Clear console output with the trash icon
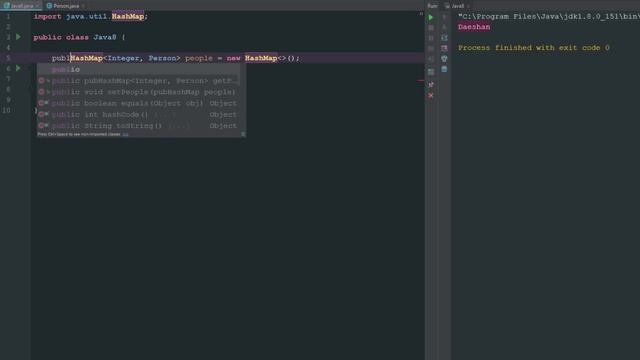640x360 pixels. (444, 70)
